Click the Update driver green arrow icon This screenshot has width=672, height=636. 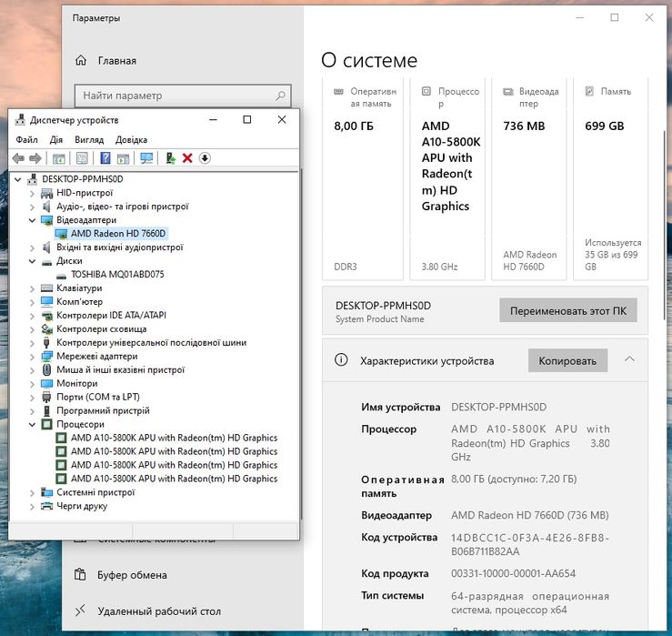(171, 158)
